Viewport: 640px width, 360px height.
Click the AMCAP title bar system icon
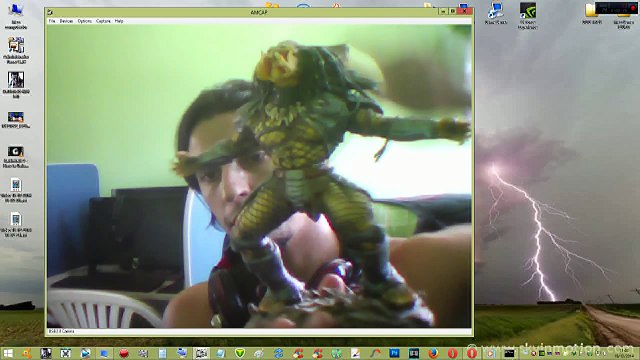[50, 12]
